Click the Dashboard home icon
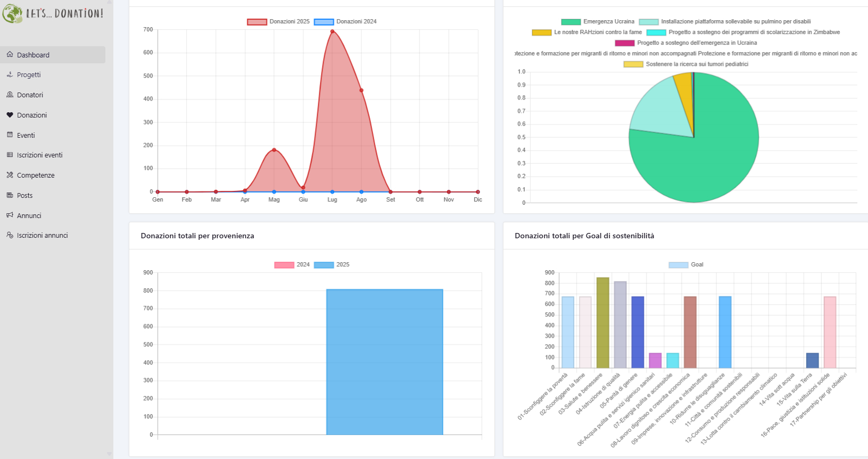Image resolution: width=868 pixels, height=459 pixels. click(10, 54)
